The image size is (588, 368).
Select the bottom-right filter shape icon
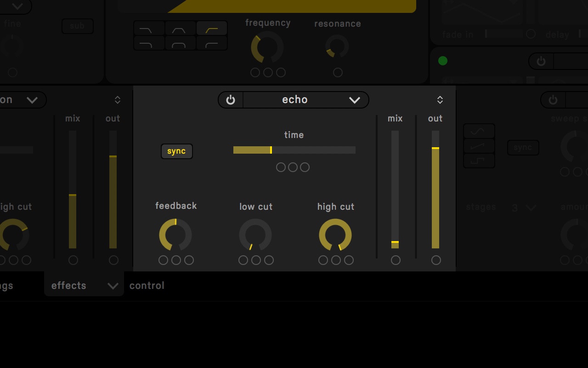[x=212, y=43]
